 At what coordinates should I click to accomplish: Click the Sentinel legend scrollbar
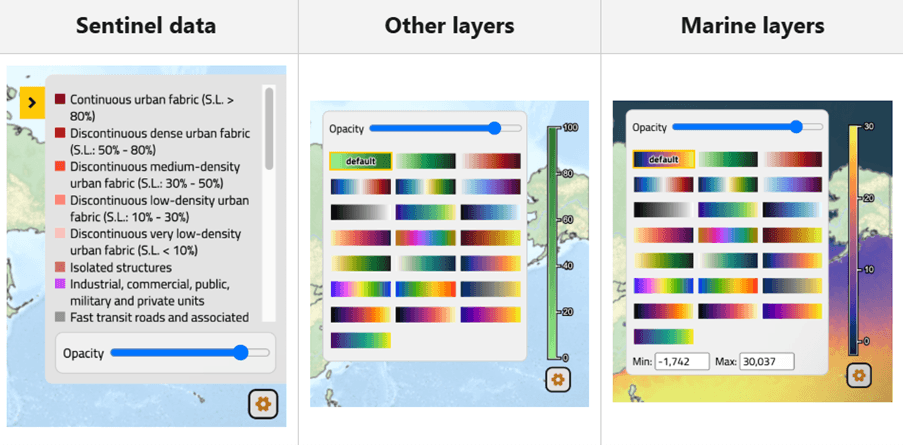click(268, 130)
